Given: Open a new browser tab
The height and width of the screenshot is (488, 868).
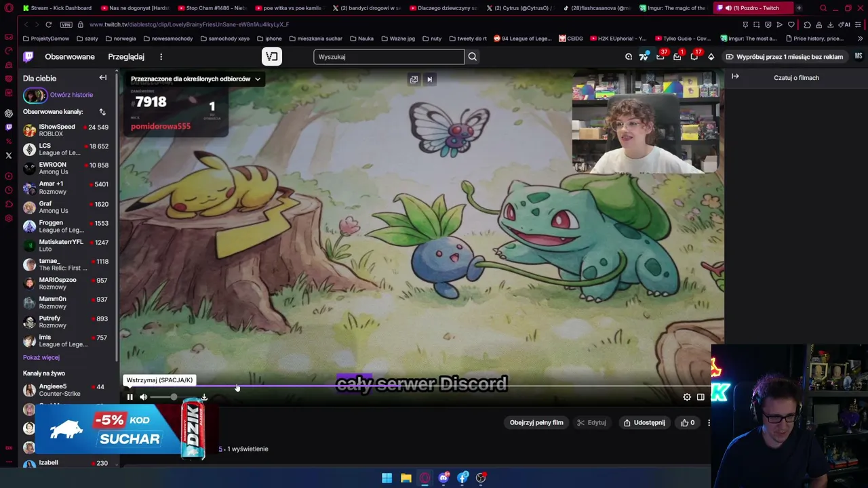Looking at the screenshot, I should pos(799,8).
